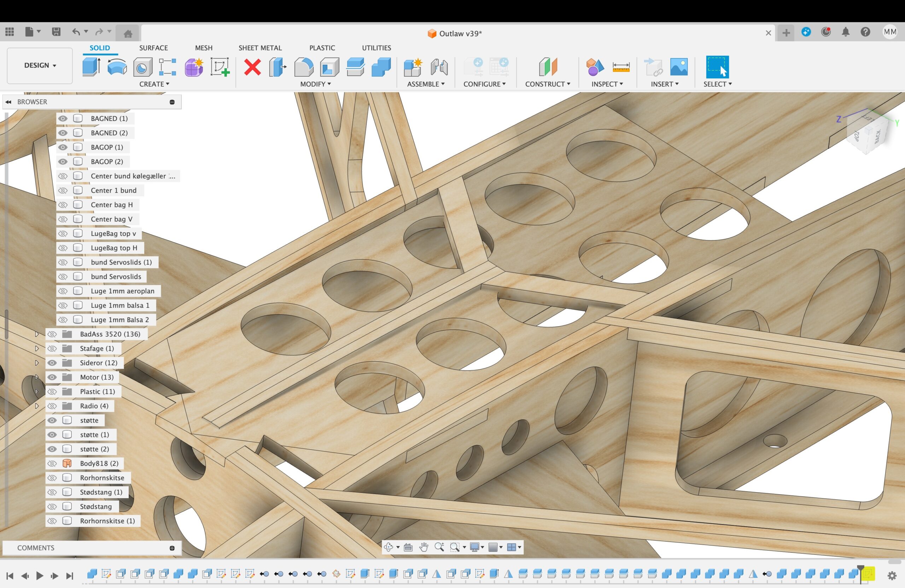
Task: Open the CONSTRUCT dropdown menu
Action: click(548, 84)
